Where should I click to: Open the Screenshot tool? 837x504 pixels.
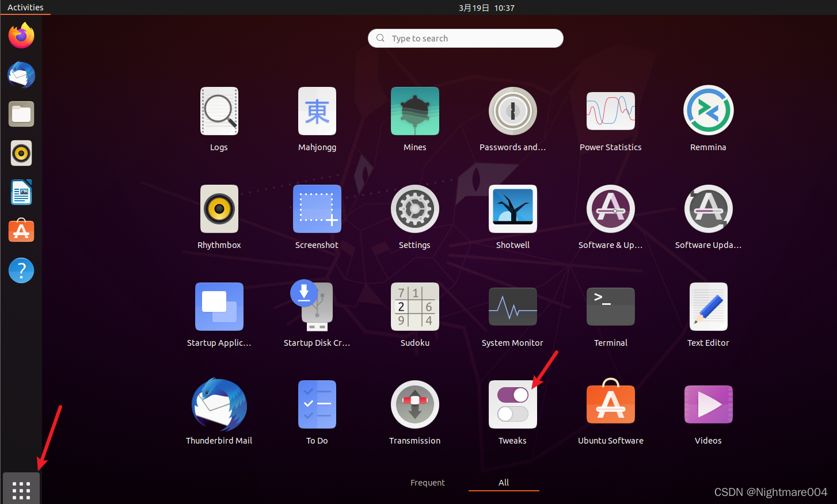pos(317,209)
